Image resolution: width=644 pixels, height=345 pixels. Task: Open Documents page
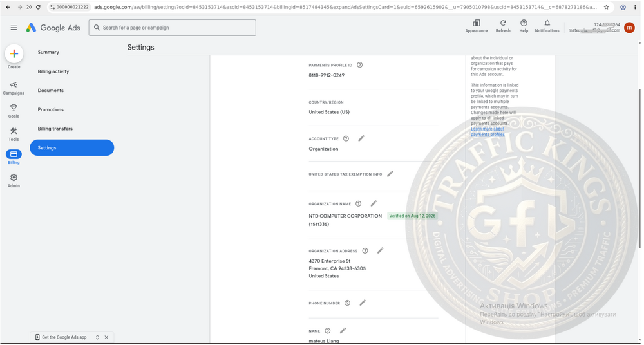[50, 91]
